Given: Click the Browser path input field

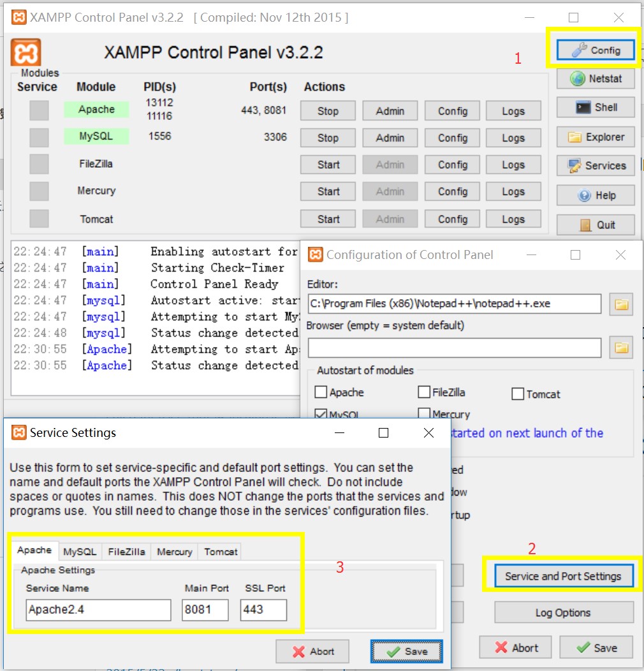Looking at the screenshot, I should tap(455, 348).
